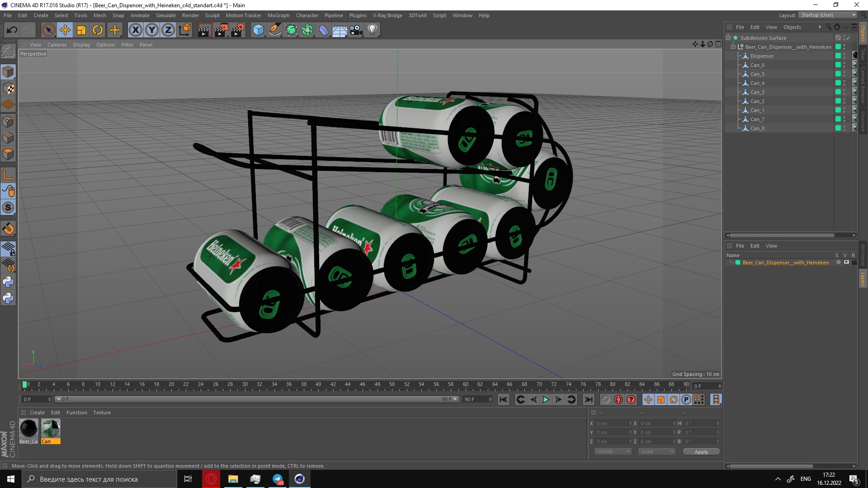Switch to Model mode
This screenshot has width=868, height=488.
coord(8,72)
